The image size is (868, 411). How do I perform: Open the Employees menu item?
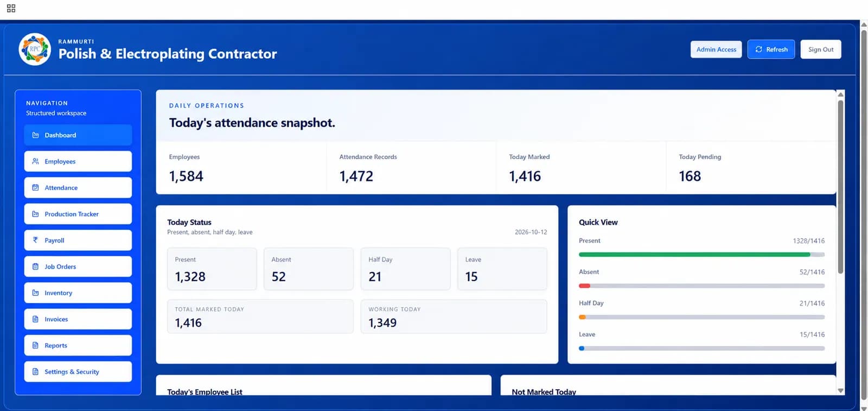coord(78,161)
